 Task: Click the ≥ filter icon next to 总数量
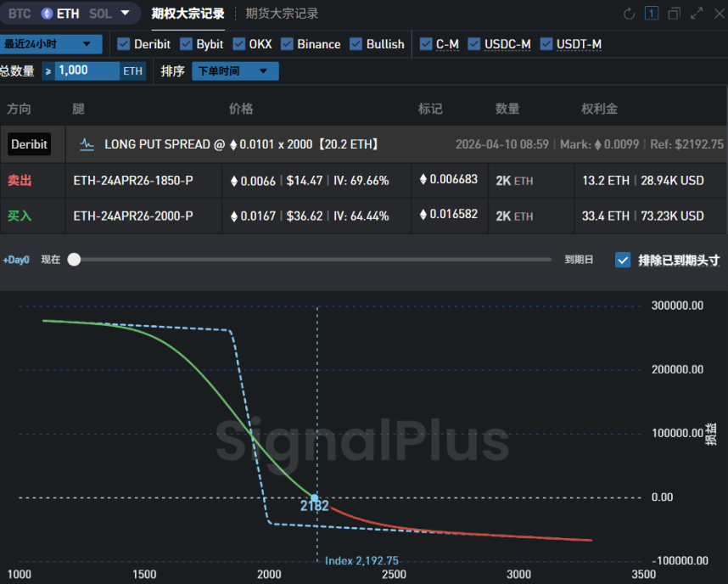point(48,71)
